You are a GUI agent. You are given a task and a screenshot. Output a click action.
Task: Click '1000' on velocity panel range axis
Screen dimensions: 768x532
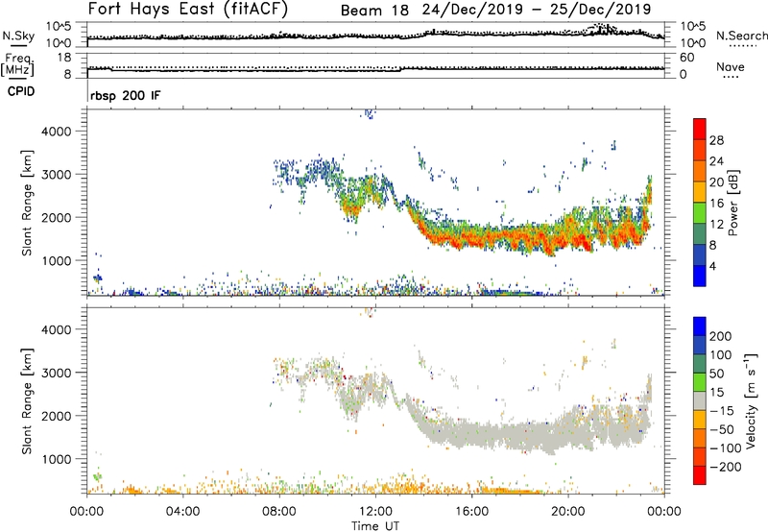tap(57, 459)
